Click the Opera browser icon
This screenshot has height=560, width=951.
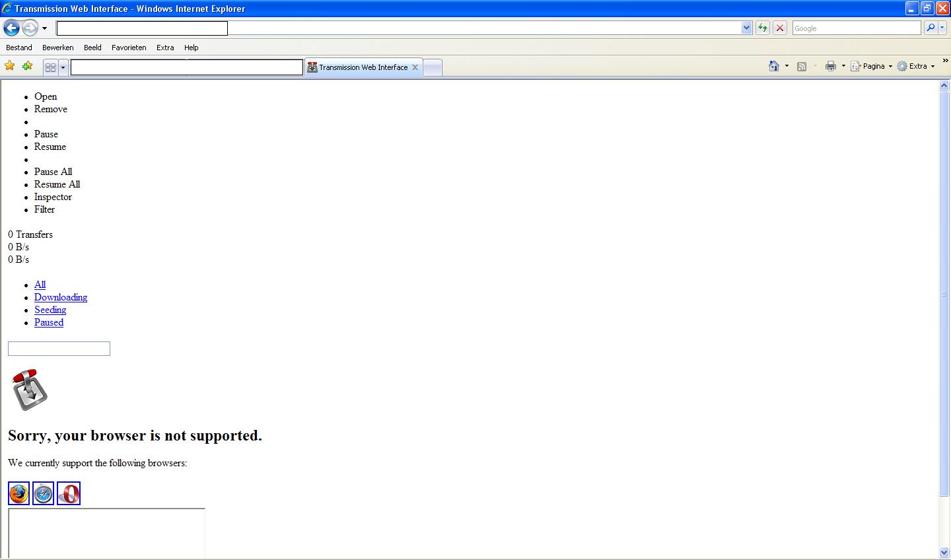click(x=69, y=493)
